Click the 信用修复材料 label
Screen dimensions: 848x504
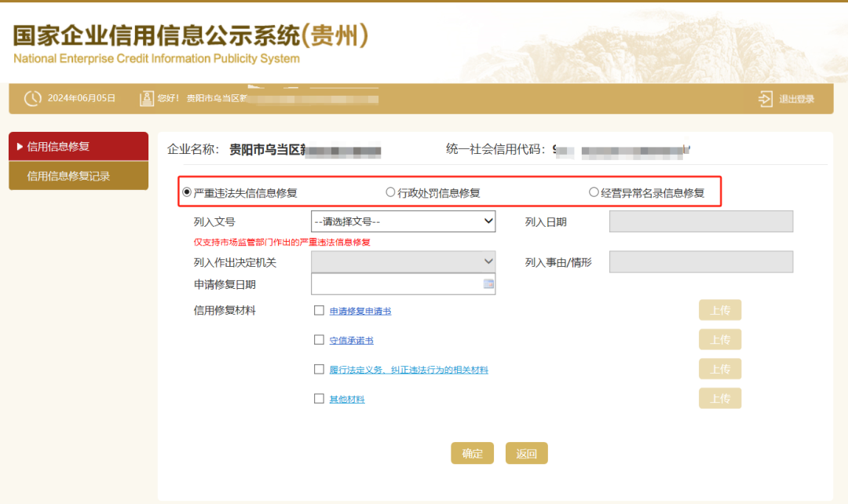pyautogui.click(x=225, y=310)
